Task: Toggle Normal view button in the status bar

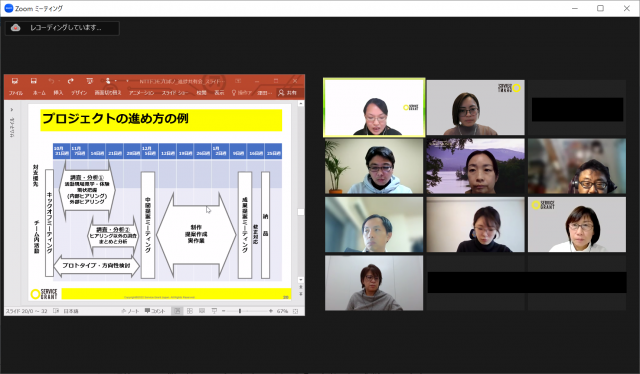Action: 177,311
